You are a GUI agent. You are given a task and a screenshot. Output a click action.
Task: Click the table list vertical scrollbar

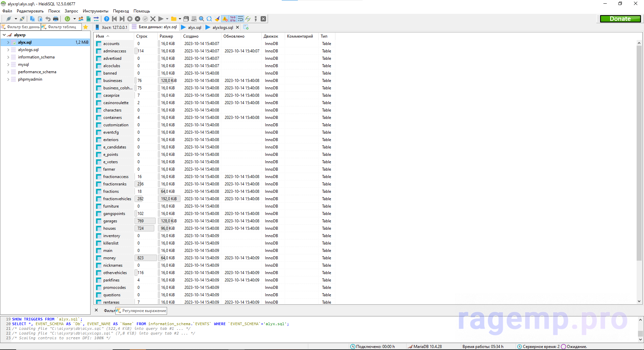point(639,151)
